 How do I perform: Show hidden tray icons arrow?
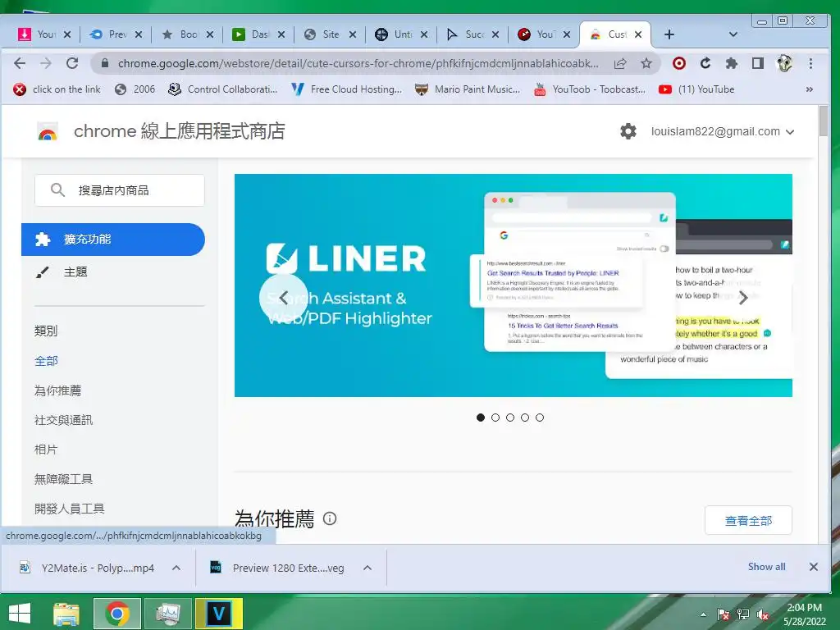(703, 614)
